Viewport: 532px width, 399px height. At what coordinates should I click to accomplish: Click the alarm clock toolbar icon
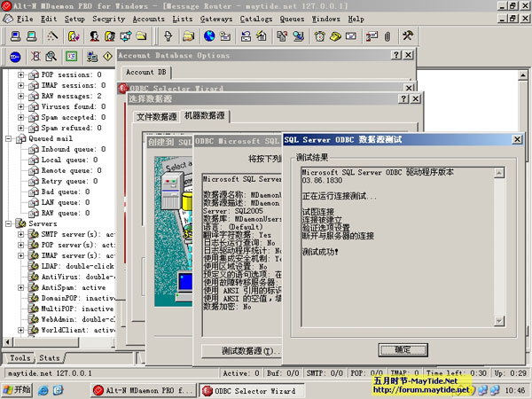tap(319, 36)
